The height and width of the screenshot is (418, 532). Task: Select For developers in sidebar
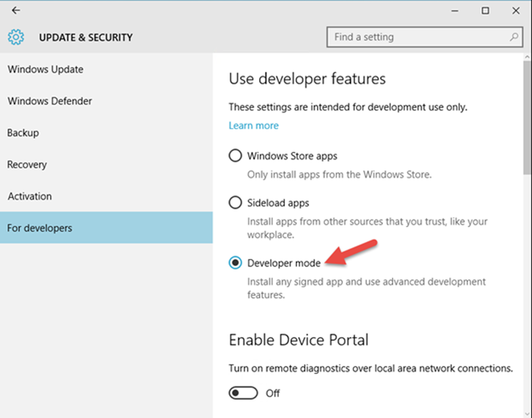point(106,228)
